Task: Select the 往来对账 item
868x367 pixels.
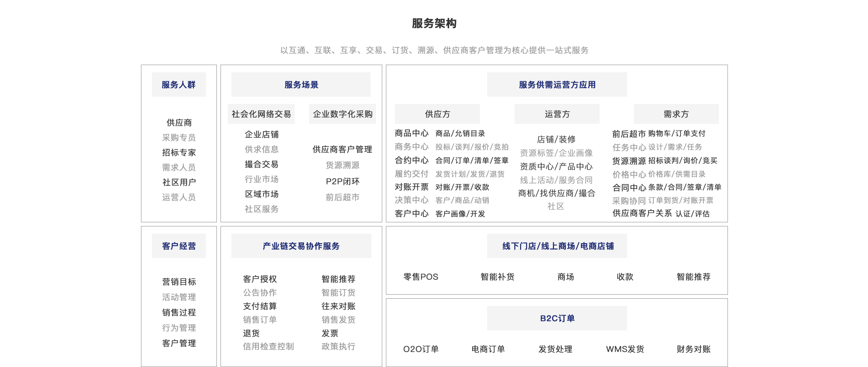Action: (x=338, y=306)
